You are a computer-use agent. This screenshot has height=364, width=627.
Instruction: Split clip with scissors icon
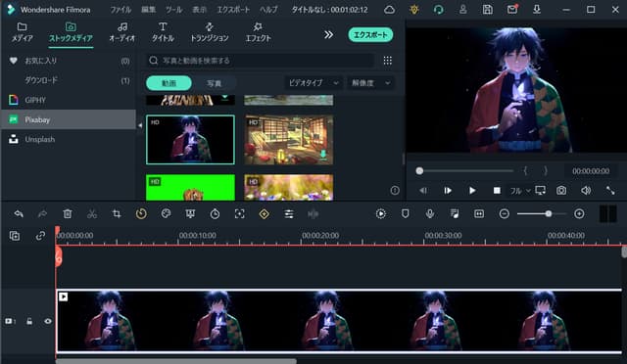(92, 214)
